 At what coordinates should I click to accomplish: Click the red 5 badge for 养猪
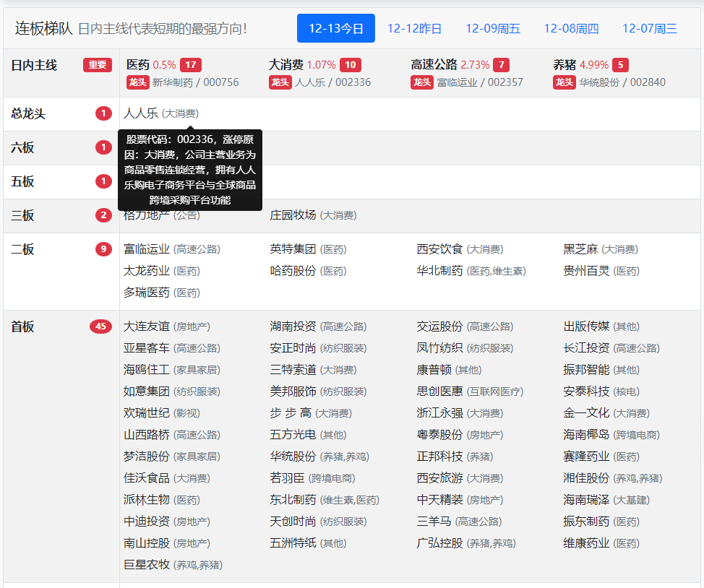point(620,64)
